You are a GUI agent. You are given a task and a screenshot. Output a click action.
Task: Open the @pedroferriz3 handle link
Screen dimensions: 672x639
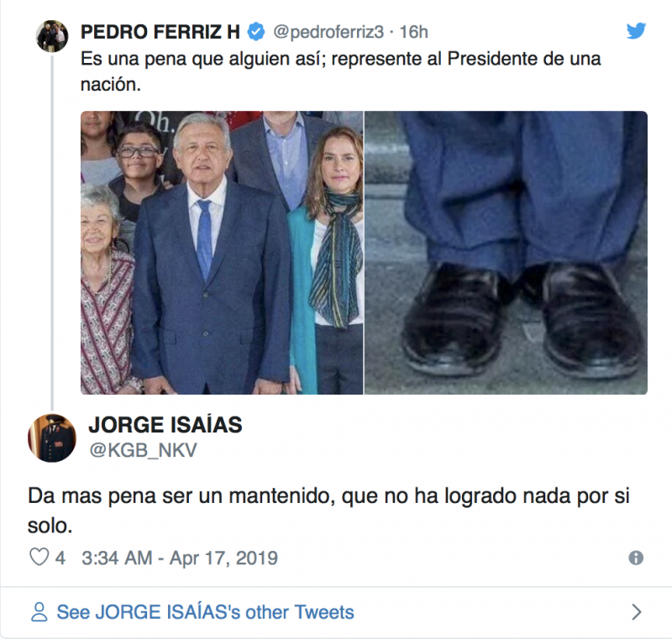pyautogui.click(x=328, y=32)
